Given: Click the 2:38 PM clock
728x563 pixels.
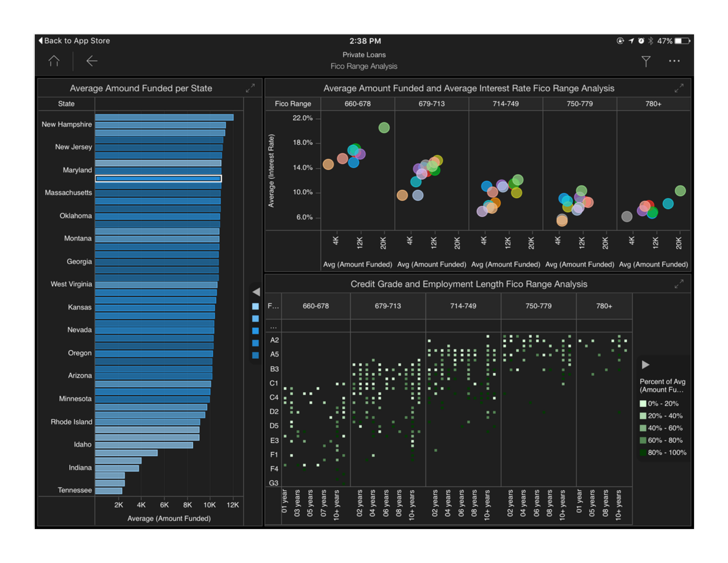Looking at the screenshot, I should click(365, 41).
